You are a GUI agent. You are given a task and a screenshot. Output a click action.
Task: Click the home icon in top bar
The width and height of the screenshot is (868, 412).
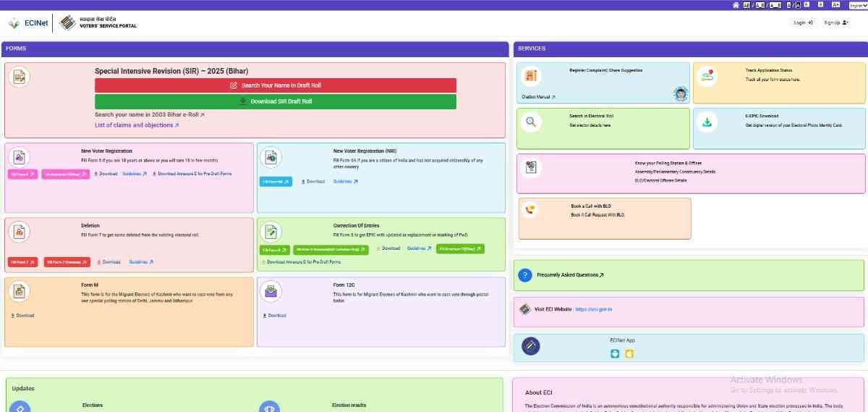736,5
